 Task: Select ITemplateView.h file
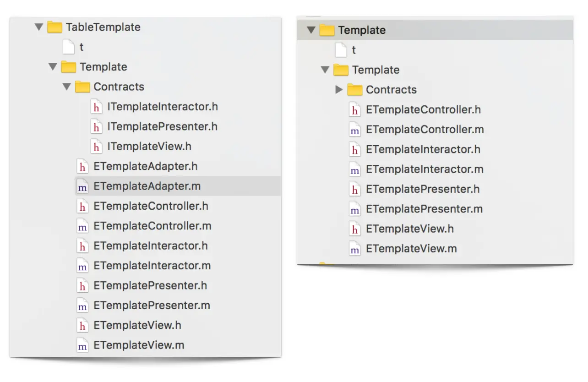pos(149,147)
